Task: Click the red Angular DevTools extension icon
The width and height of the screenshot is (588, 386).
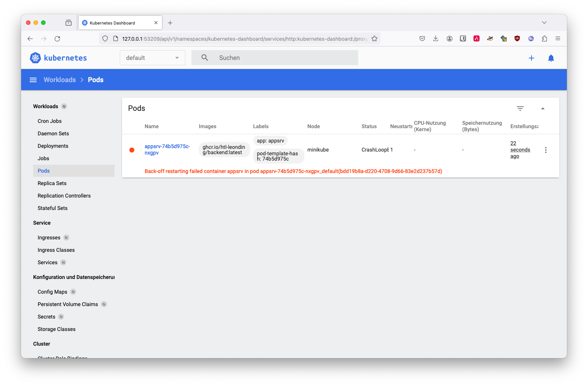Action: pyautogui.click(x=477, y=38)
